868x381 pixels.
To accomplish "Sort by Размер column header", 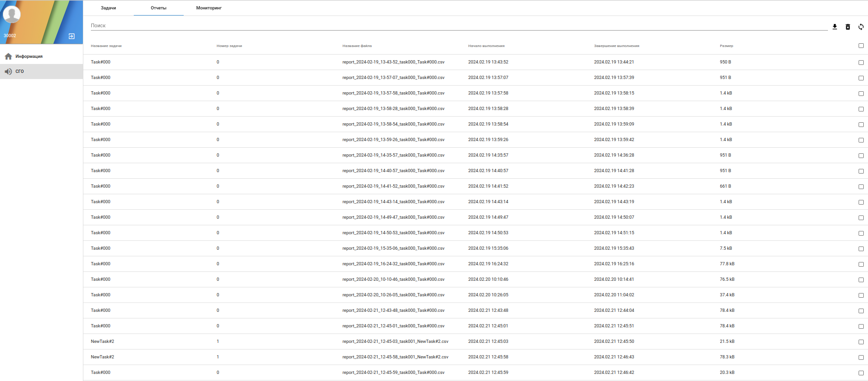I will (726, 46).
